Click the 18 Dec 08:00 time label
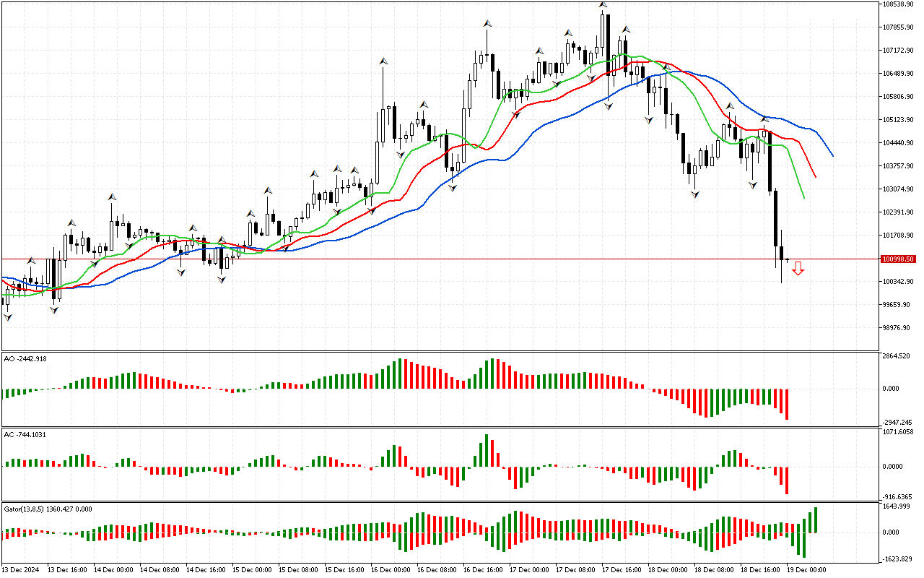Viewport: 924px width, 578px height. 714,569
